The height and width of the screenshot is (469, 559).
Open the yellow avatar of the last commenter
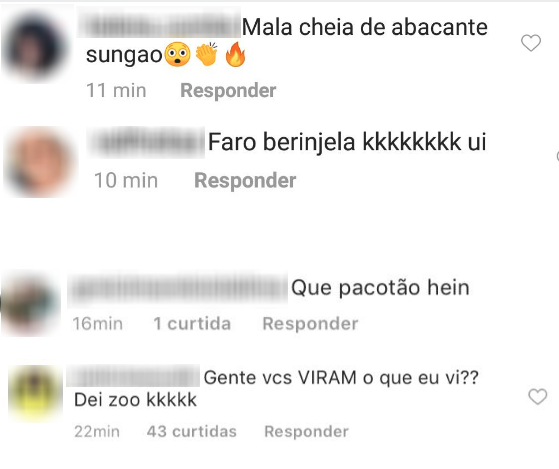pyautogui.click(x=35, y=393)
